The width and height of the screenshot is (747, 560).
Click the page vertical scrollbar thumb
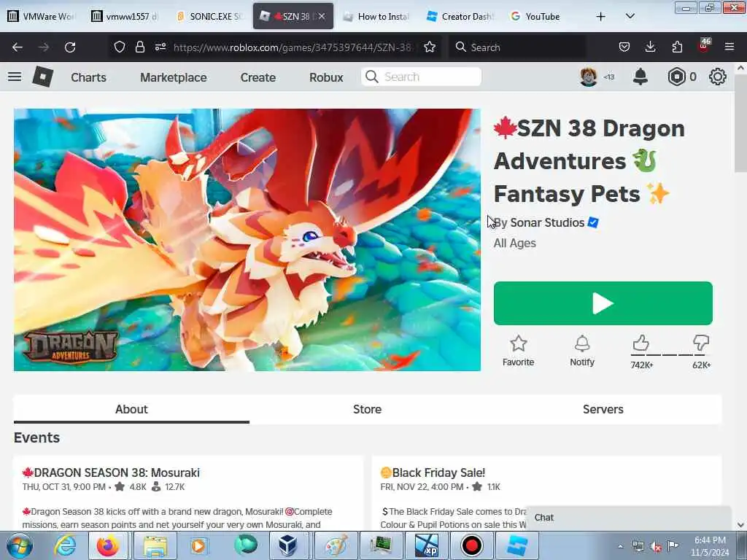coord(740,124)
